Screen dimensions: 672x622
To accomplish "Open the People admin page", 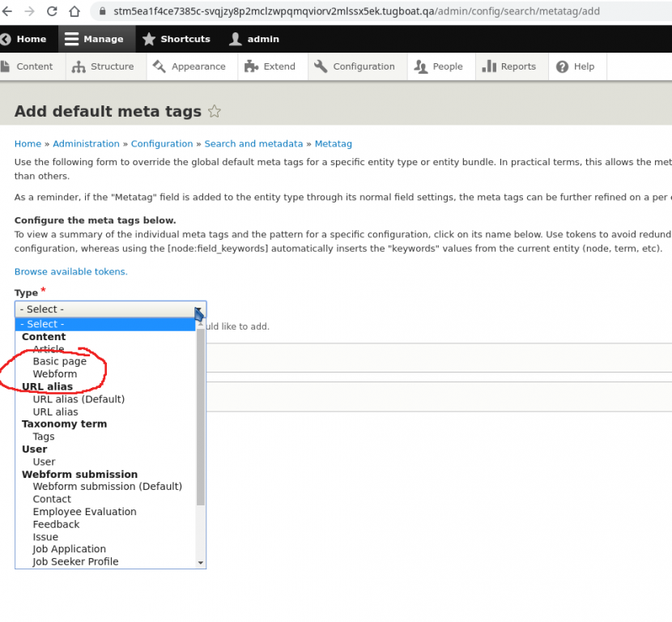I will pos(439,66).
